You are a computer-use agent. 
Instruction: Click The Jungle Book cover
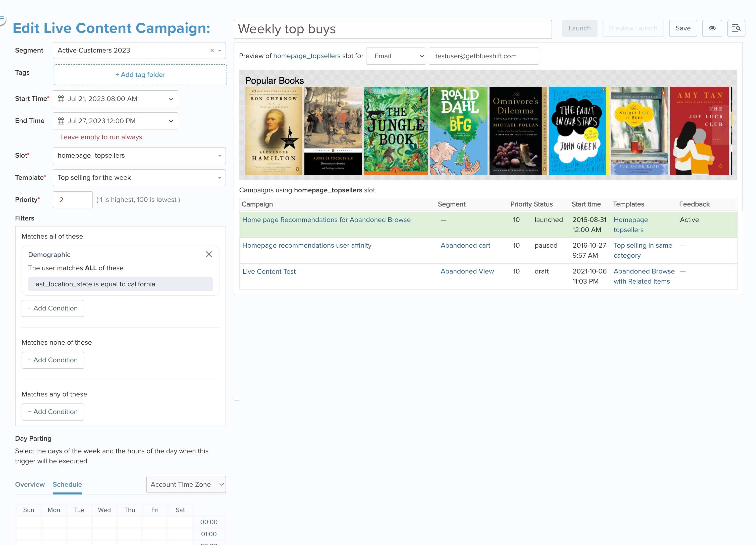pyautogui.click(x=396, y=131)
